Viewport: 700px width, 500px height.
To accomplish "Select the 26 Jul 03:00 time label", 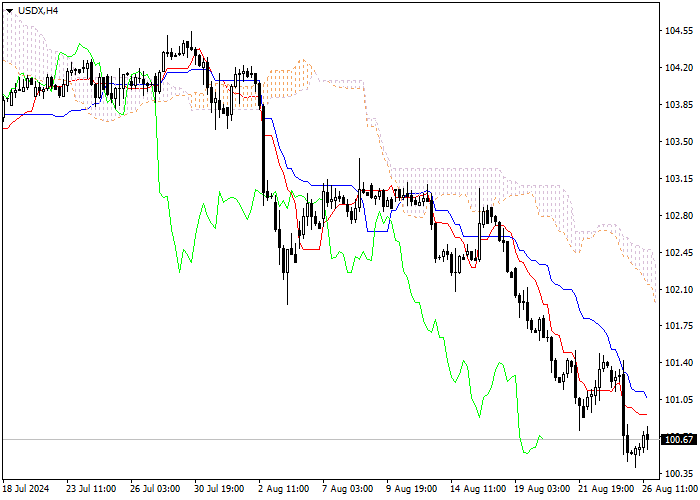I will (155, 488).
